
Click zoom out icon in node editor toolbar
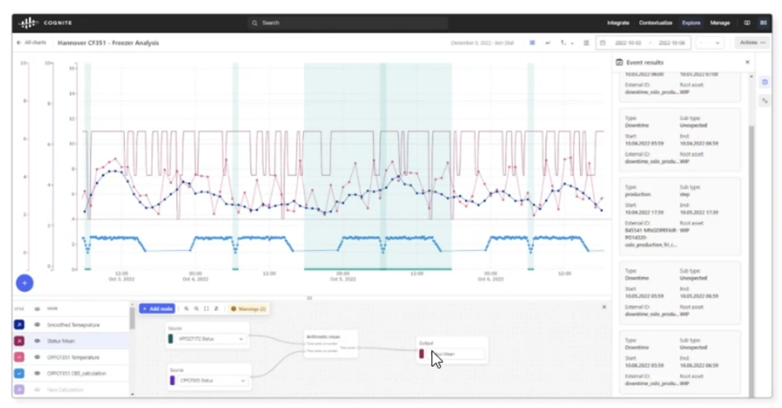[196, 309]
